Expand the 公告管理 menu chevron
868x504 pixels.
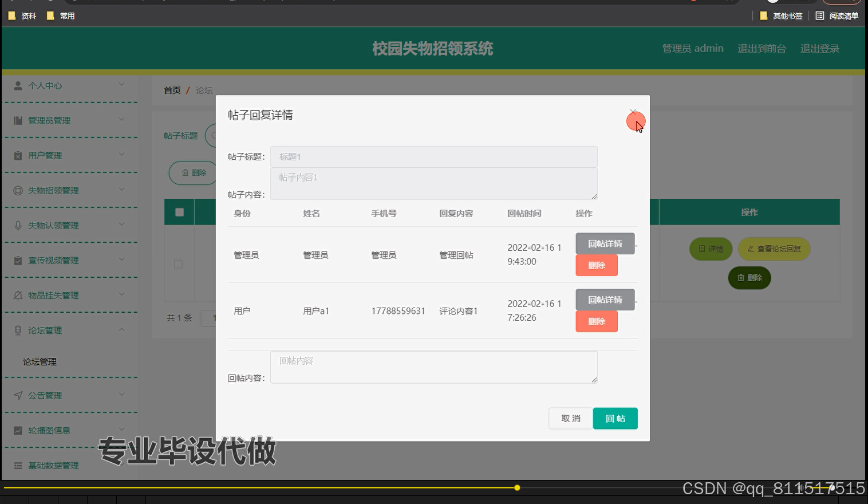coord(121,395)
